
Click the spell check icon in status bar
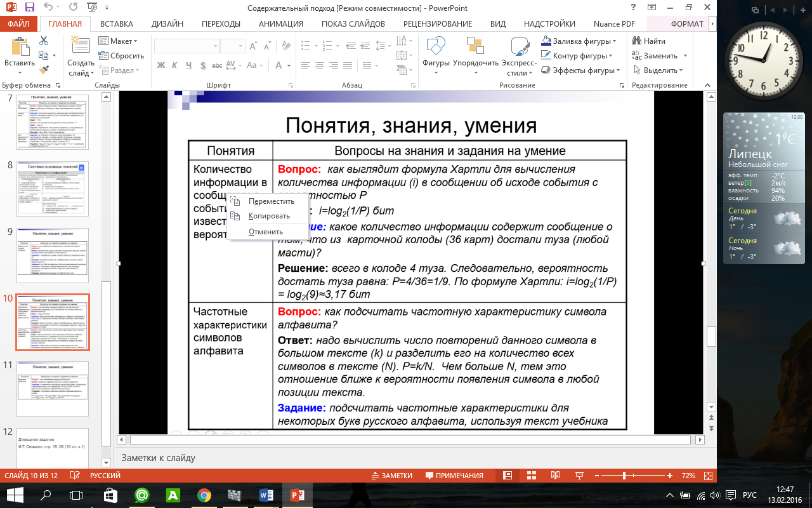coord(75,476)
